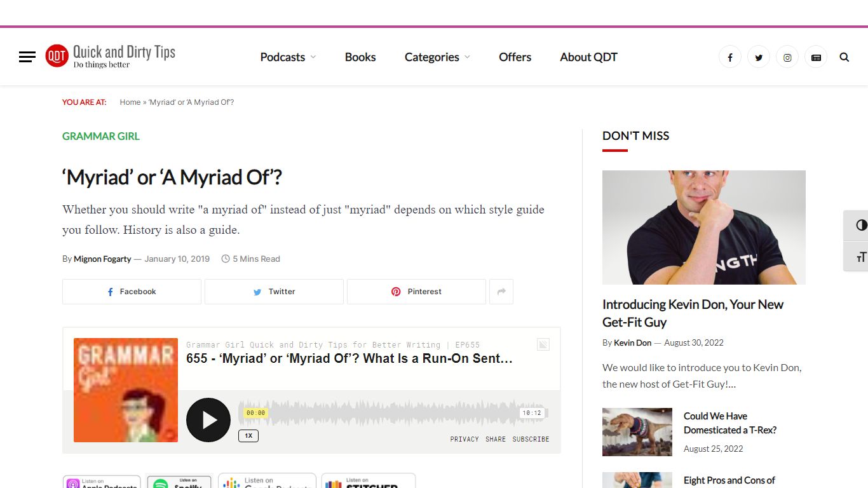The width and height of the screenshot is (868, 488).
Task: Click the article headline 'Myriad' or 'A Myriad Of'?
Action: (x=172, y=177)
